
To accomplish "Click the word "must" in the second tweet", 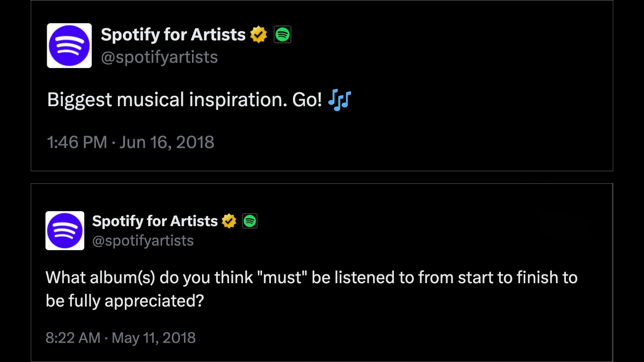I will click(x=282, y=278).
